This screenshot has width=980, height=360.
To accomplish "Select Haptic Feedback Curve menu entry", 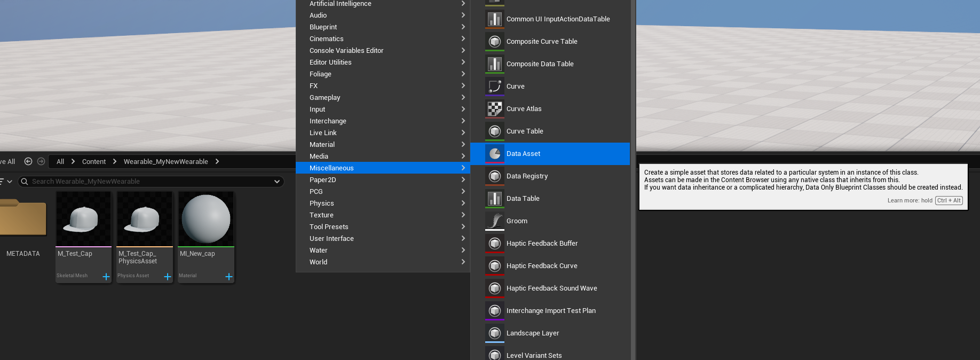I will [x=541, y=266].
